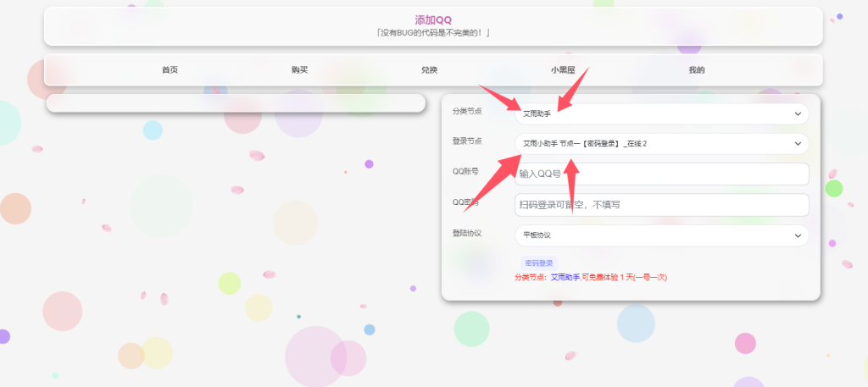Open the 小黑屋 section
868x387 pixels.
pyautogui.click(x=563, y=70)
